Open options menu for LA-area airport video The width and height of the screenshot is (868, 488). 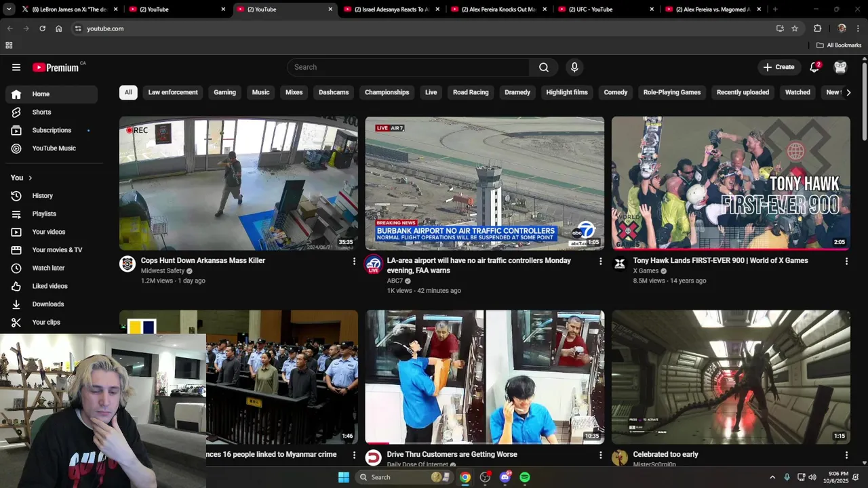point(600,261)
